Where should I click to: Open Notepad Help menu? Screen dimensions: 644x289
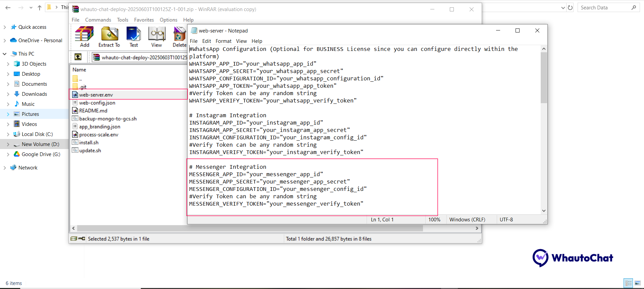click(x=257, y=41)
